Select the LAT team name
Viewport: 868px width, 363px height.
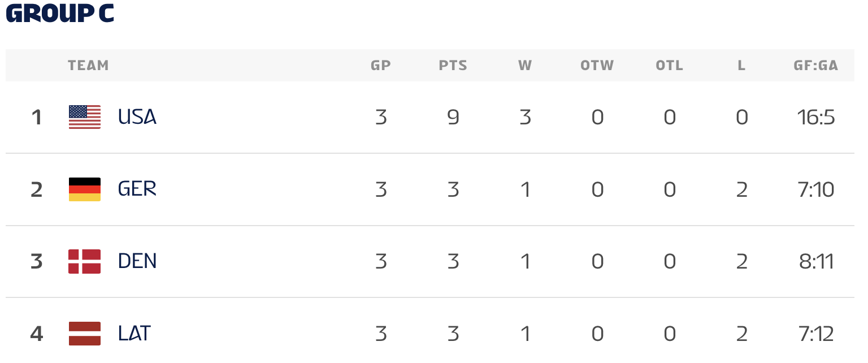coord(134,333)
